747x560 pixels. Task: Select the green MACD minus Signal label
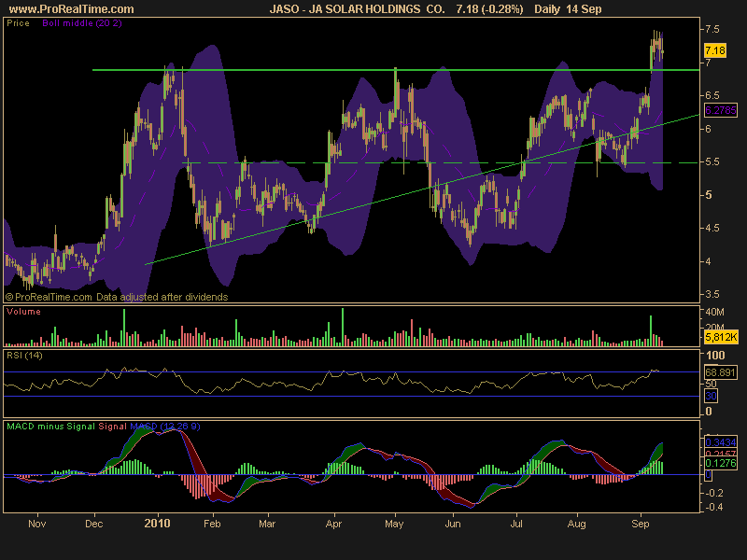coord(51,427)
